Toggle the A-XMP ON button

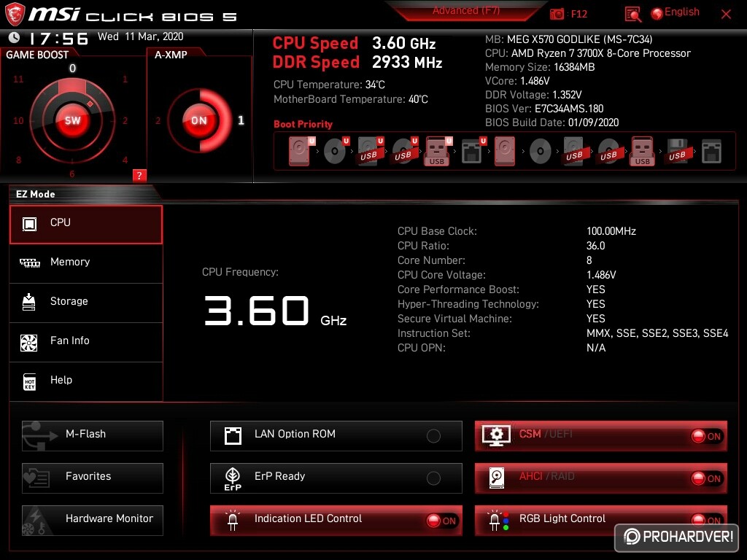pos(199,120)
